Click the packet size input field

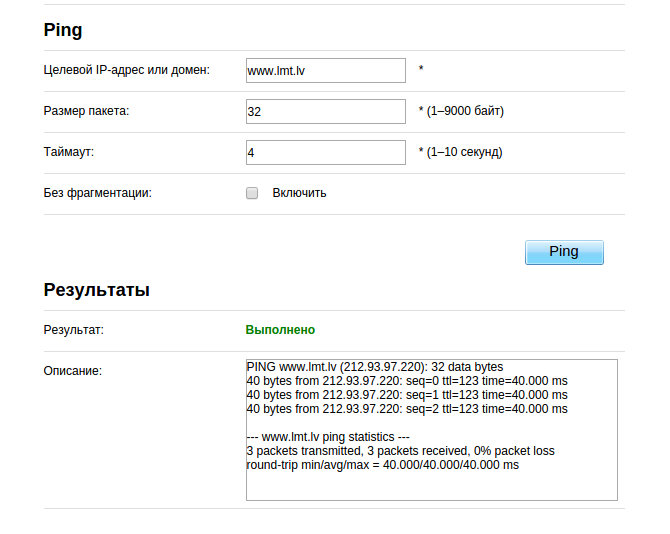325,111
